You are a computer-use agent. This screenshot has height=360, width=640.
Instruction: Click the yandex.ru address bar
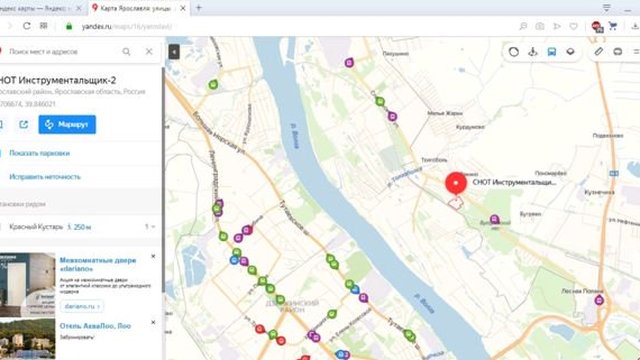[127, 27]
